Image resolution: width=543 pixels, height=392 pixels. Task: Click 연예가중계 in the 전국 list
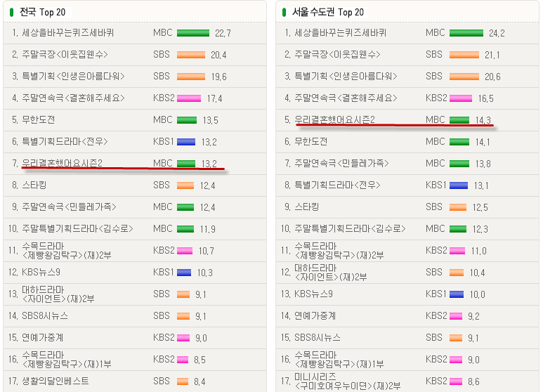pyautogui.click(x=43, y=338)
